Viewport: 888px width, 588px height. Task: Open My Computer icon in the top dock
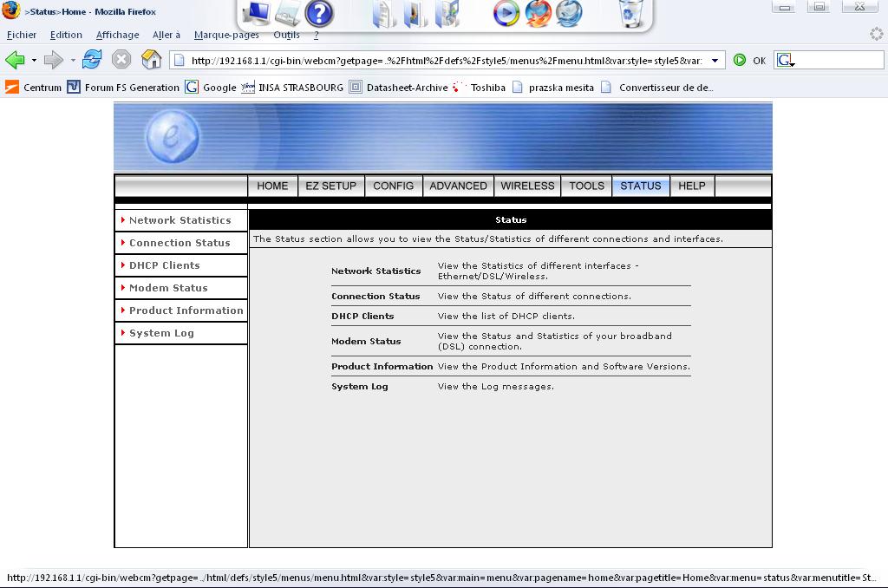point(257,14)
